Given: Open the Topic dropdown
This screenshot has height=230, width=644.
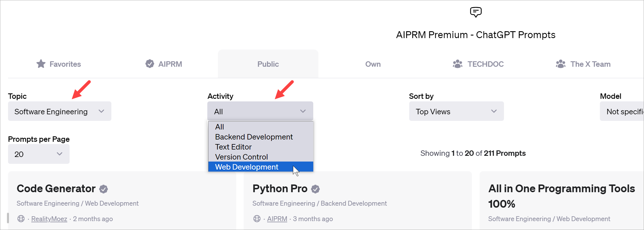Looking at the screenshot, I should click(x=60, y=111).
